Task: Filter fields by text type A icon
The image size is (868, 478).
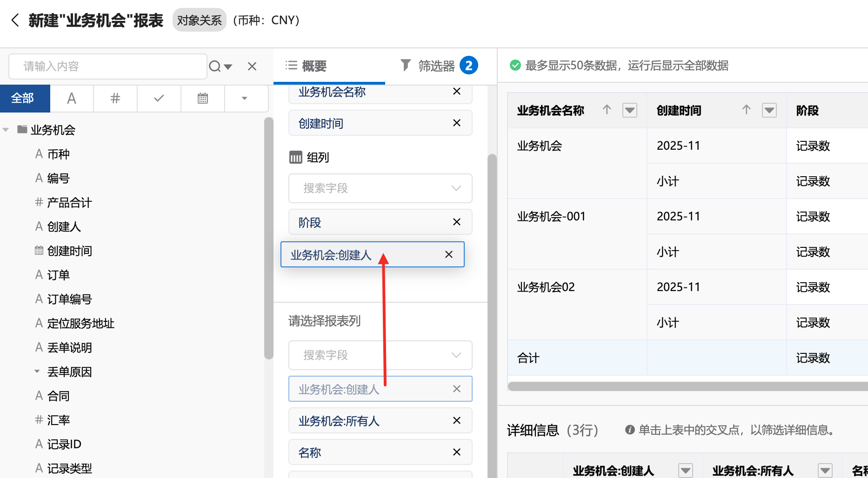Action: pyautogui.click(x=72, y=99)
